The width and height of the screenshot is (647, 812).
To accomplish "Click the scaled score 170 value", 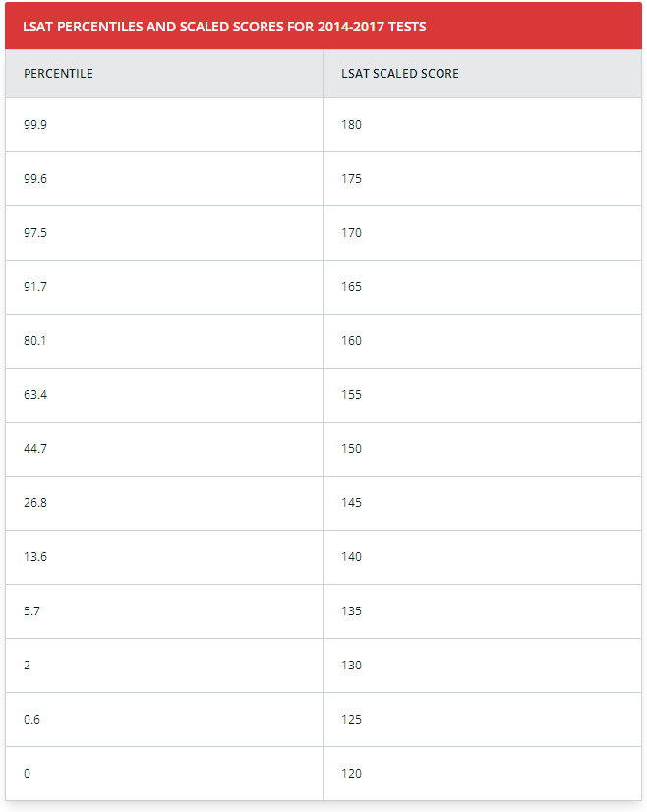I will [351, 233].
